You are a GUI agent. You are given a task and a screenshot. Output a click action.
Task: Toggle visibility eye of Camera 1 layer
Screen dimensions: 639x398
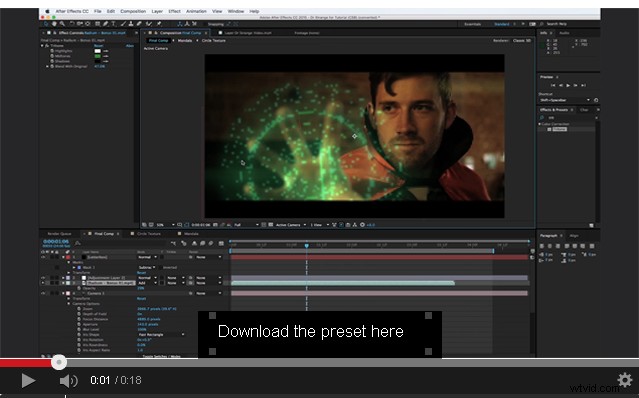43,293
